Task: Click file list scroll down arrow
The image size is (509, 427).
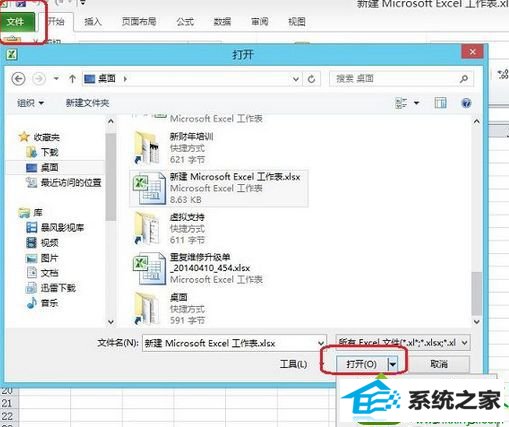Action: (477, 322)
